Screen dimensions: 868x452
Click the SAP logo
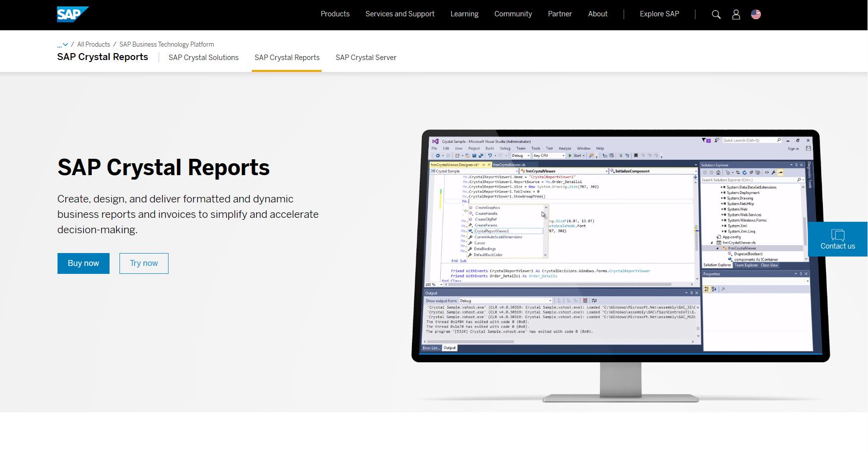70,13
